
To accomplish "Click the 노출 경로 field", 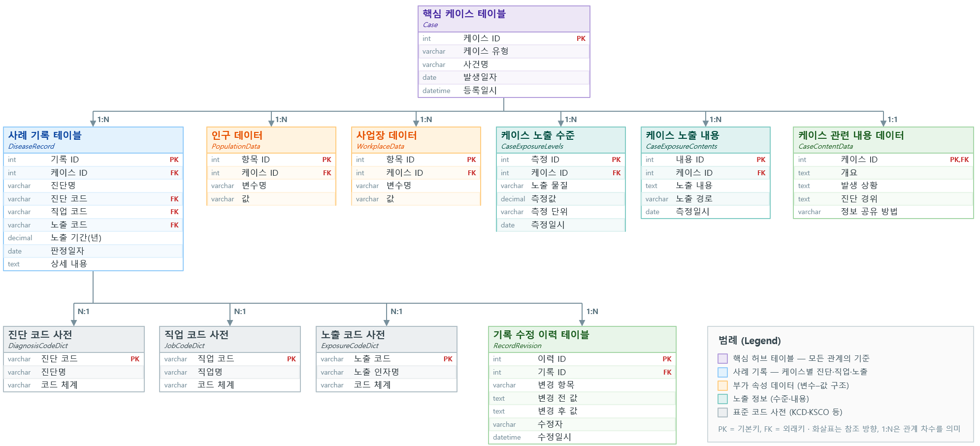I will [706, 199].
